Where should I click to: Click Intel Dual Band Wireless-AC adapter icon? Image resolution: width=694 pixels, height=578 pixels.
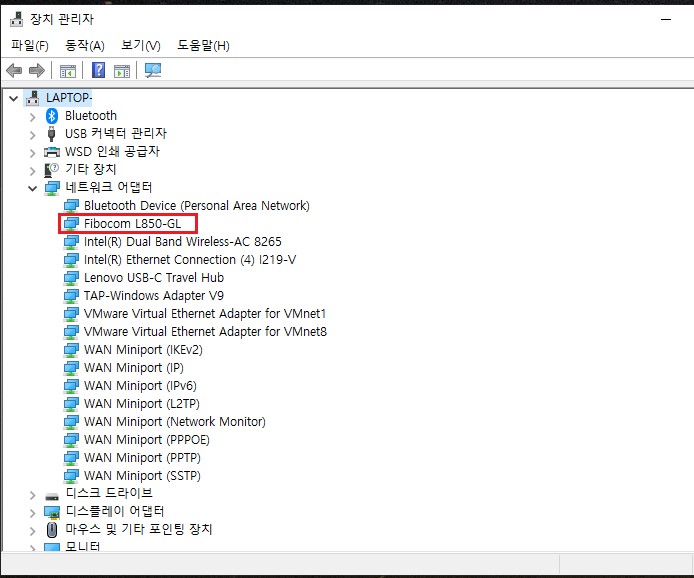[x=71, y=242]
